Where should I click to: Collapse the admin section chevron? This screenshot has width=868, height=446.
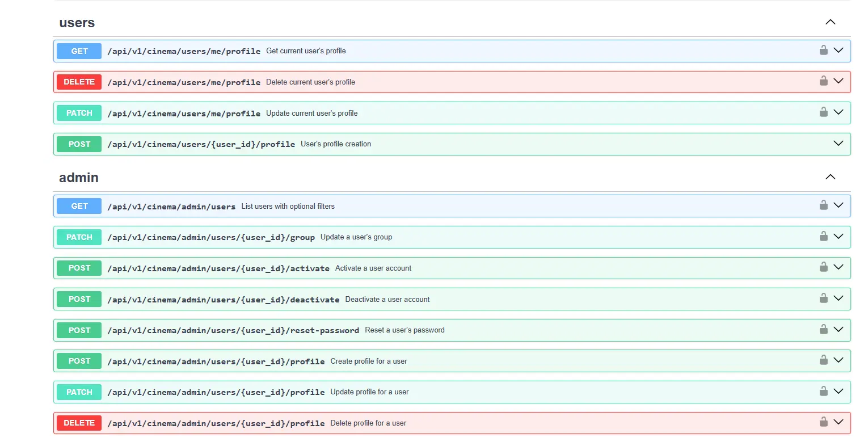(830, 177)
